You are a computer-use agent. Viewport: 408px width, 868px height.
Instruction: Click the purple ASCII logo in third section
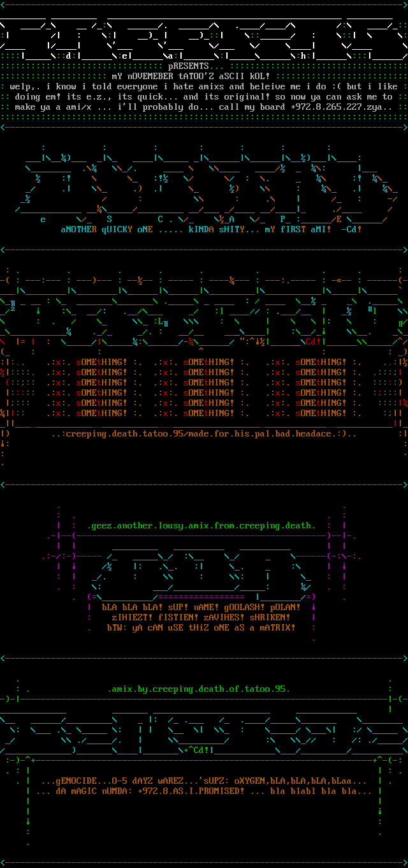[203, 568]
